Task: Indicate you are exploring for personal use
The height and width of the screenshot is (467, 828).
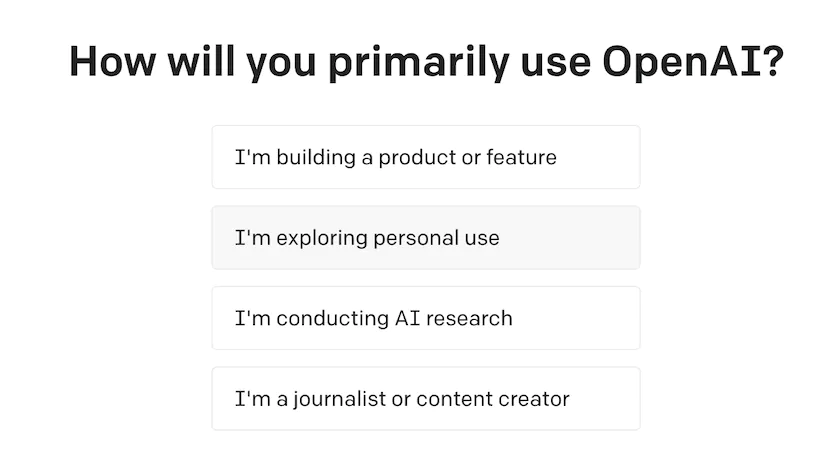Action: click(x=425, y=238)
